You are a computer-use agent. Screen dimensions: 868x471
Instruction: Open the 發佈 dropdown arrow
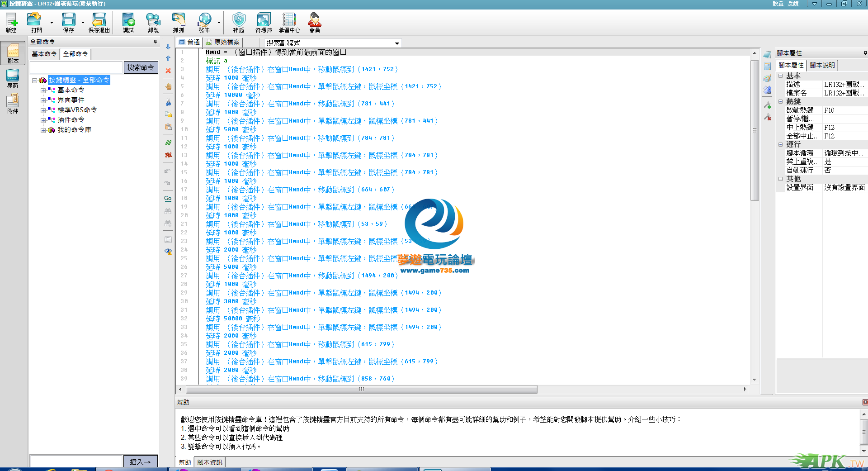pyautogui.click(x=219, y=23)
